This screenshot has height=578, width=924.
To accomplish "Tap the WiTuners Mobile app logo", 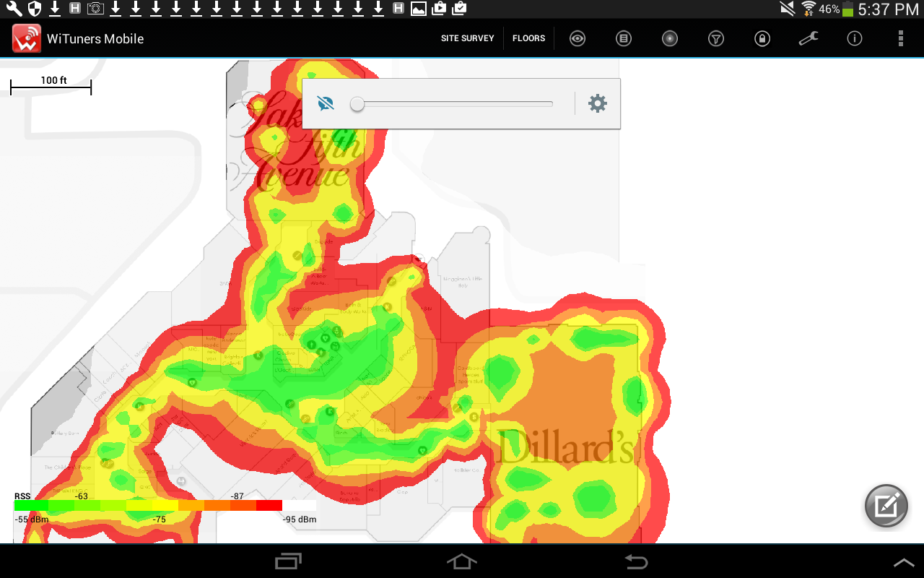I will (27, 38).
